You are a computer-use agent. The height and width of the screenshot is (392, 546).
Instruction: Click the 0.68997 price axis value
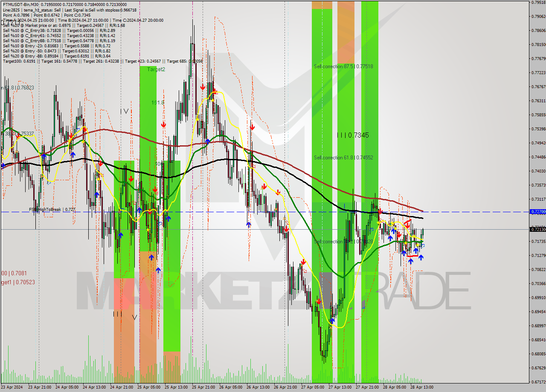coord(539,326)
